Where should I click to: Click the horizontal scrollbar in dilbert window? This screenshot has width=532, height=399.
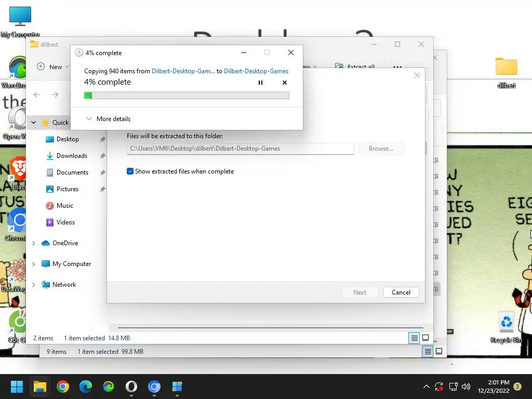pos(270,328)
